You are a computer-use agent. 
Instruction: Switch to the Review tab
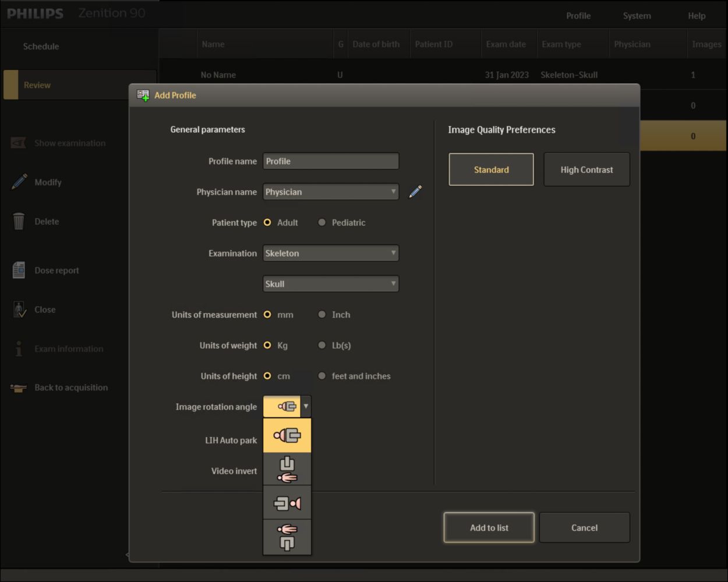[80, 85]
